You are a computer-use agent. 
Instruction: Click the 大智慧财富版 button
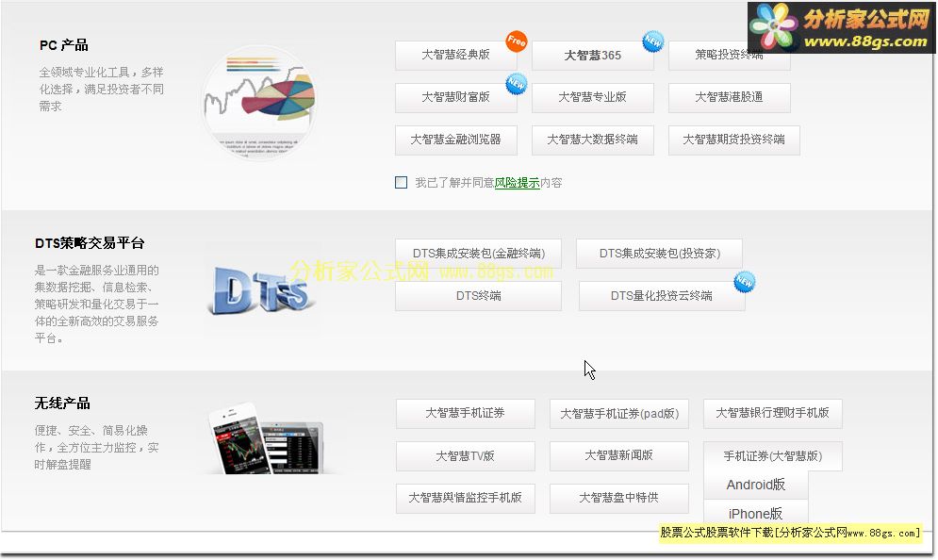(456, 97)
